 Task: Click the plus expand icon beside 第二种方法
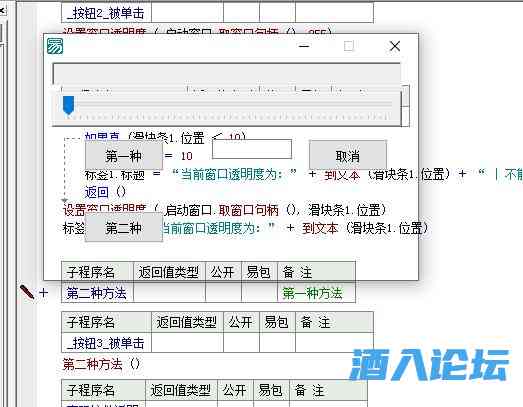click(43, 293)
